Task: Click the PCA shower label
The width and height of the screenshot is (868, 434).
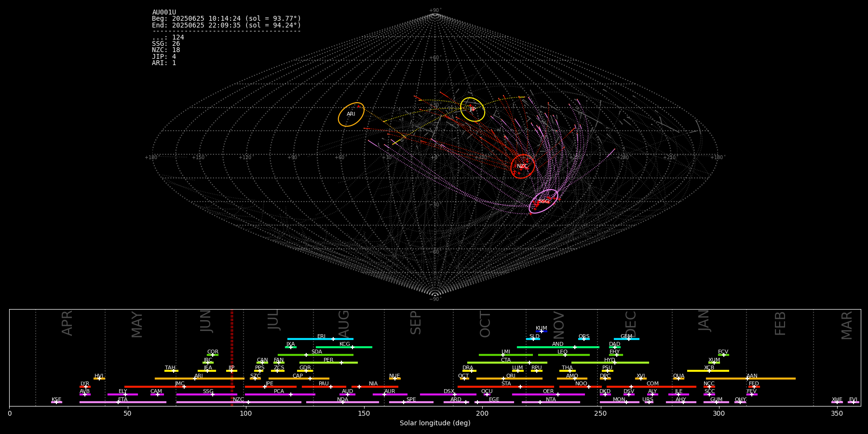Action: point(279,392)
